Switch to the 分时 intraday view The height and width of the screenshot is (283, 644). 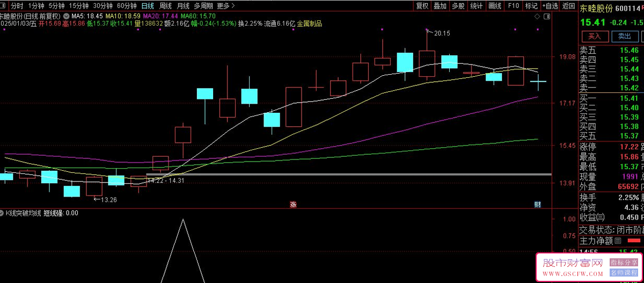point(17,6)
